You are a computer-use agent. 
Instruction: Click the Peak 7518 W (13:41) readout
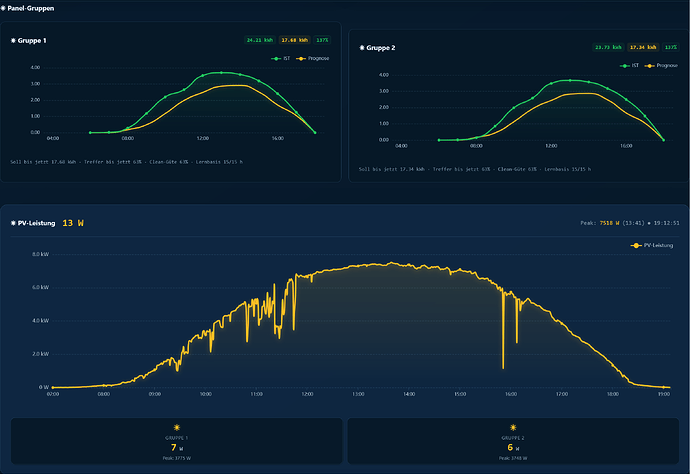(x=613, y=223)
